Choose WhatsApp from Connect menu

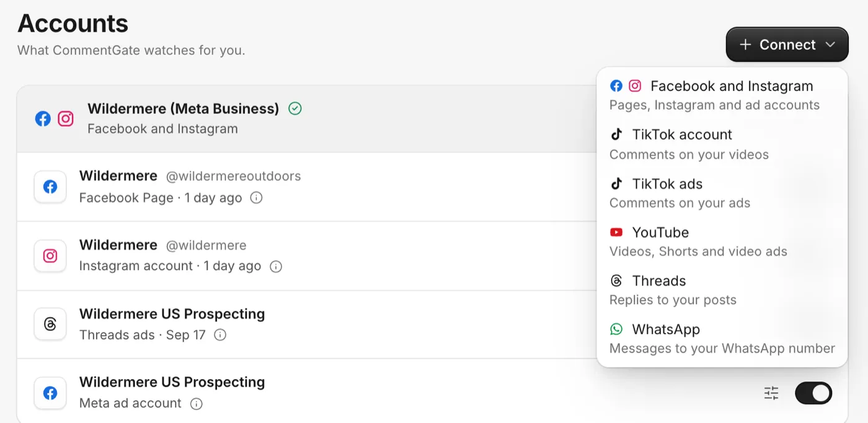[722, 339]
